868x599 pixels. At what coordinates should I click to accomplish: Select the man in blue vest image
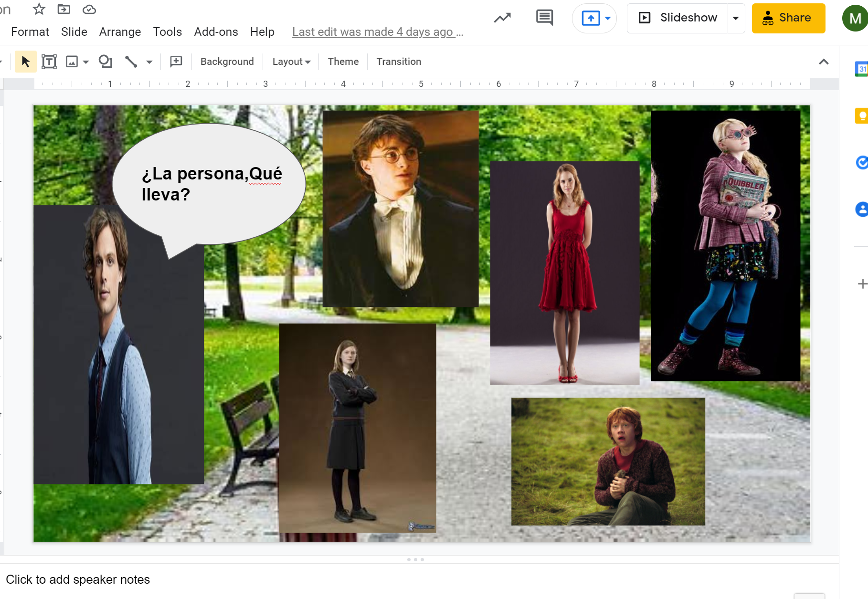tap(119, 345)
